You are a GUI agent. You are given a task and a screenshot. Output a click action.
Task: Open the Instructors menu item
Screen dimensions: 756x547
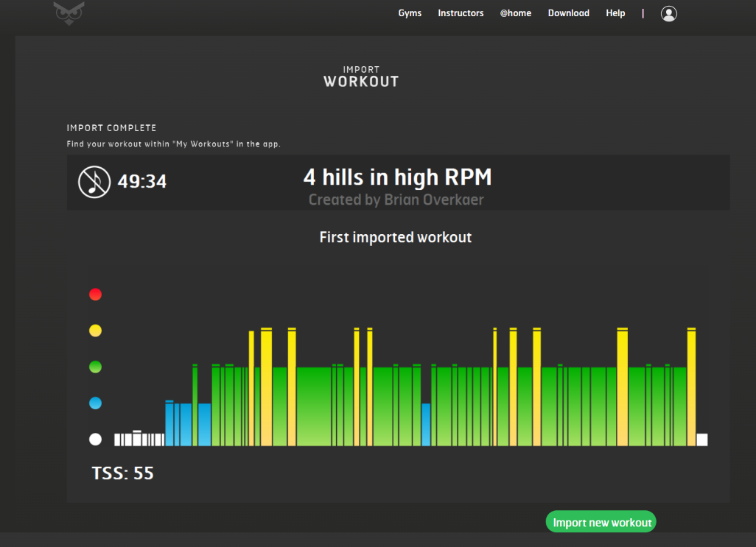coord(461,13)
